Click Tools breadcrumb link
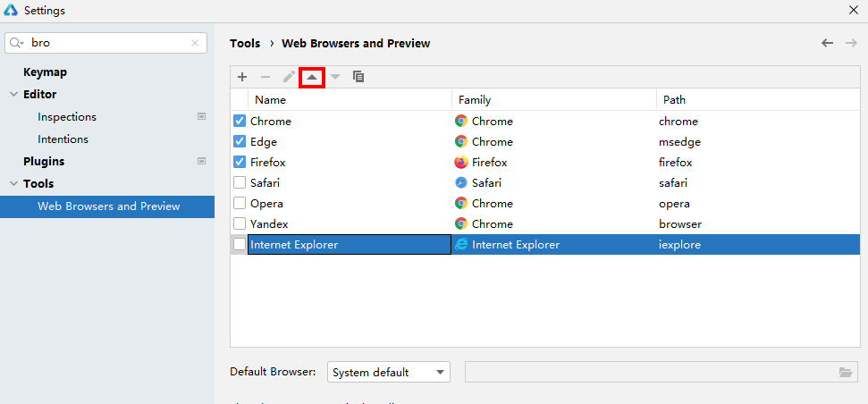 245,43
